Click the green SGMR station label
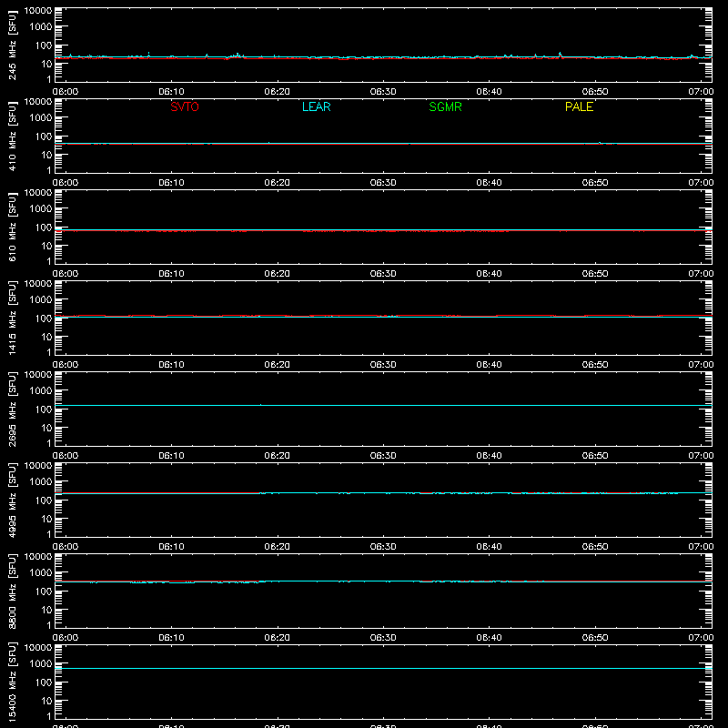 coord(445,106)
